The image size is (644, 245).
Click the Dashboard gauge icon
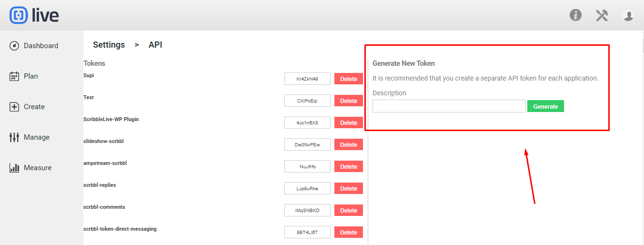click(14, 46)
